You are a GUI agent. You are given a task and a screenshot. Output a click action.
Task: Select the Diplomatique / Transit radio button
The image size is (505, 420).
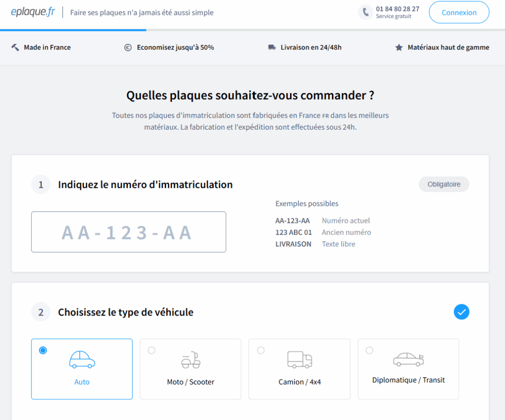369,350
